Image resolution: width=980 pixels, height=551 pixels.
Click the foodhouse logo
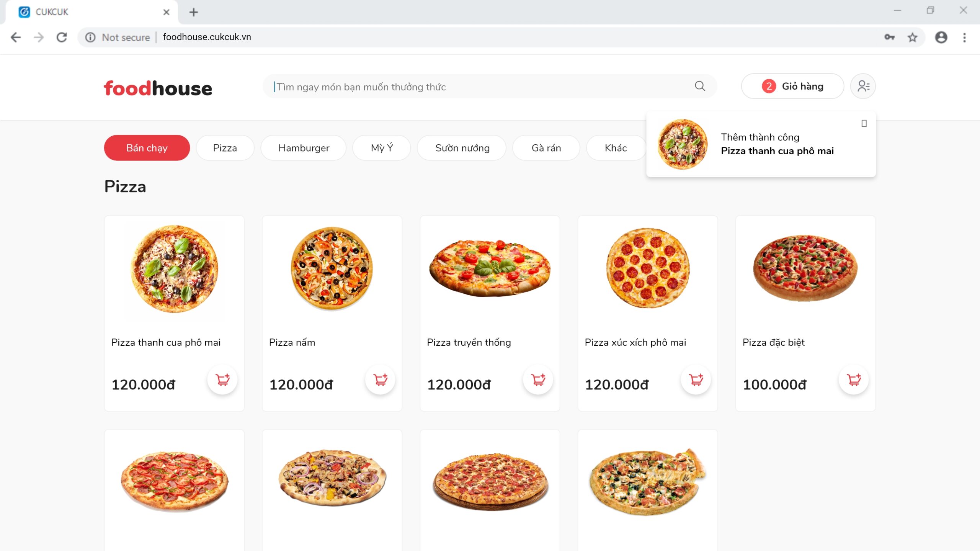(x=158, y=88)
